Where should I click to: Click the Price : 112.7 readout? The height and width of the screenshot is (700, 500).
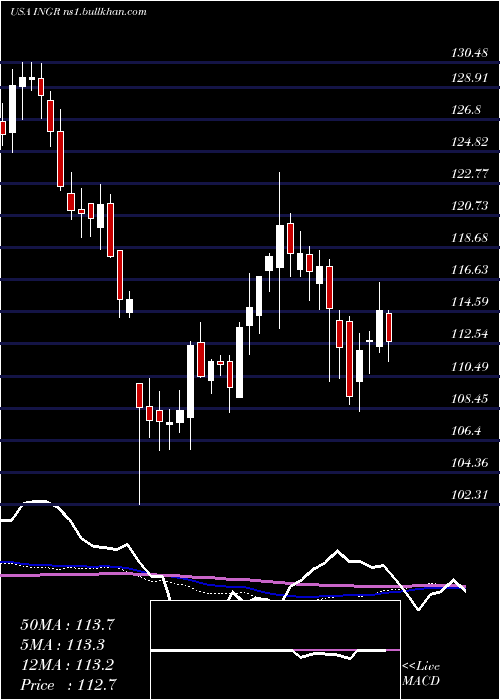68,685
